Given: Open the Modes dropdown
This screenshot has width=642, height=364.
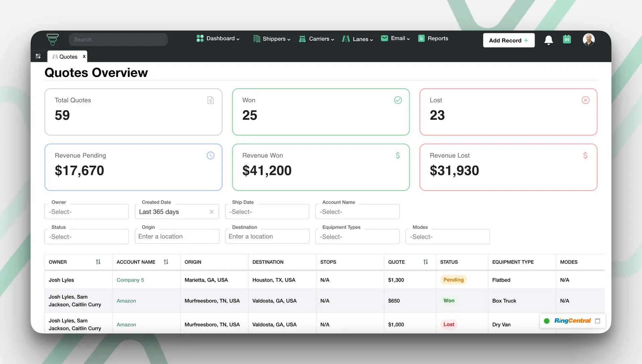Looking at the screenshot, I should (447, 236).
